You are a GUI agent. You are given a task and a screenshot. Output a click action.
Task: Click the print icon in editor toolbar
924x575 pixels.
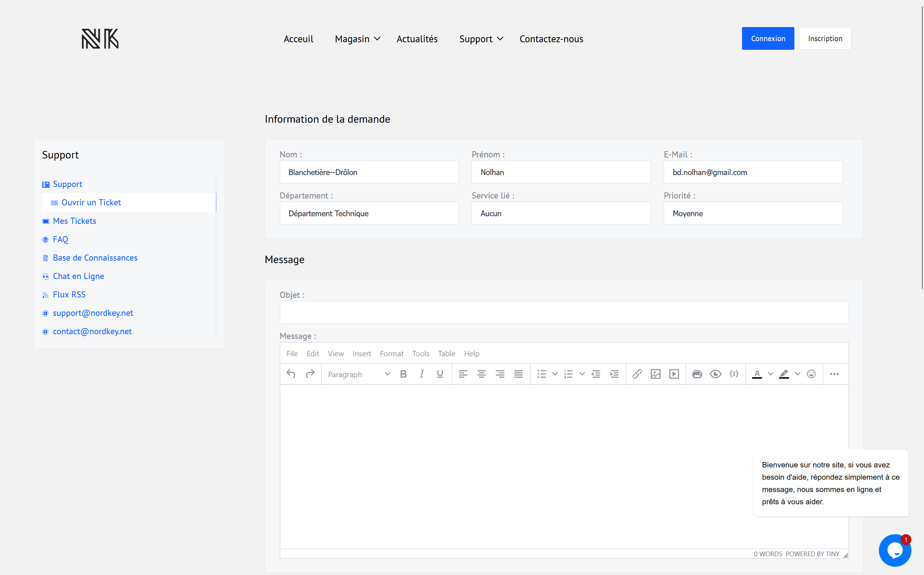coord(697,374)
